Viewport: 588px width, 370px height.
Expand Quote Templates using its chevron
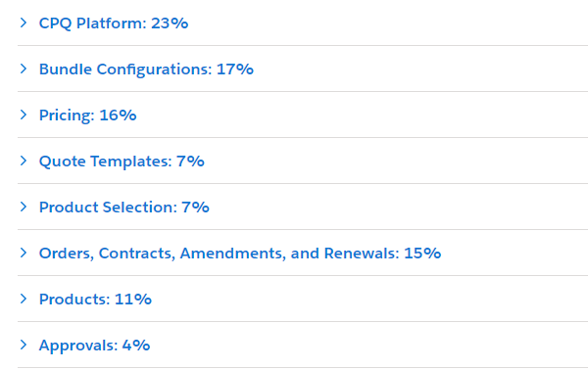(x=24, y=162)
